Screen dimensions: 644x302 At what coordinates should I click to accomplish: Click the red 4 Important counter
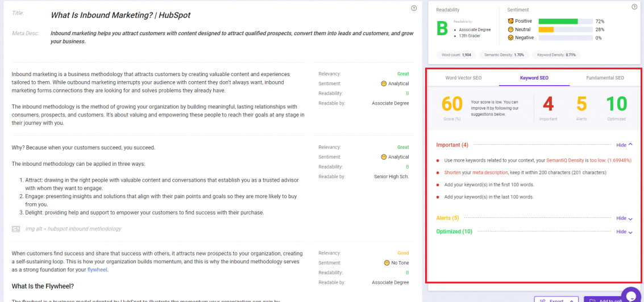pos(548,104)
